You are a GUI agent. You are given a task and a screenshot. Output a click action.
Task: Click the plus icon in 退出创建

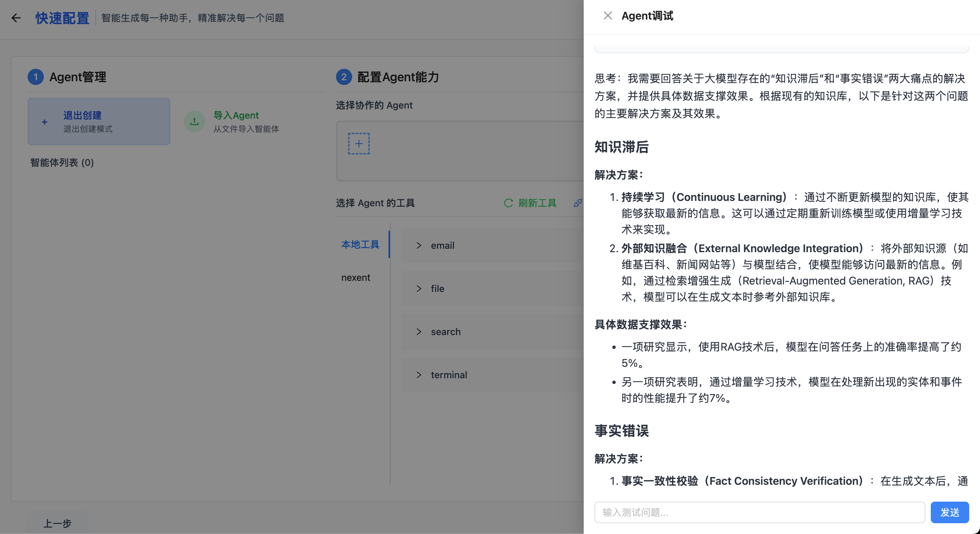[x=44, y=122]
